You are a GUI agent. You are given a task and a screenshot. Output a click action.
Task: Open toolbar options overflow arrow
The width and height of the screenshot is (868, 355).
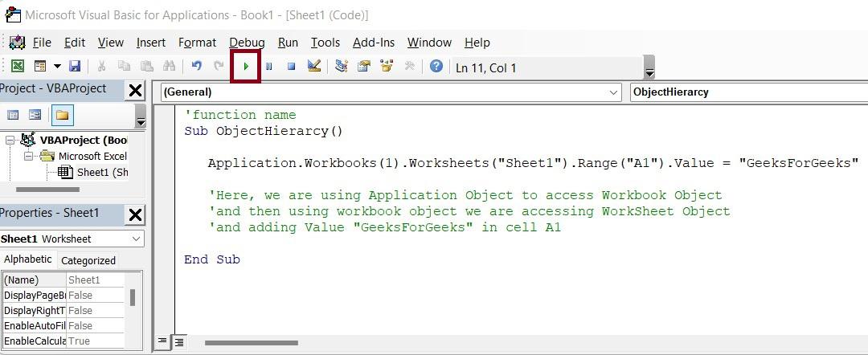(650, 73)
